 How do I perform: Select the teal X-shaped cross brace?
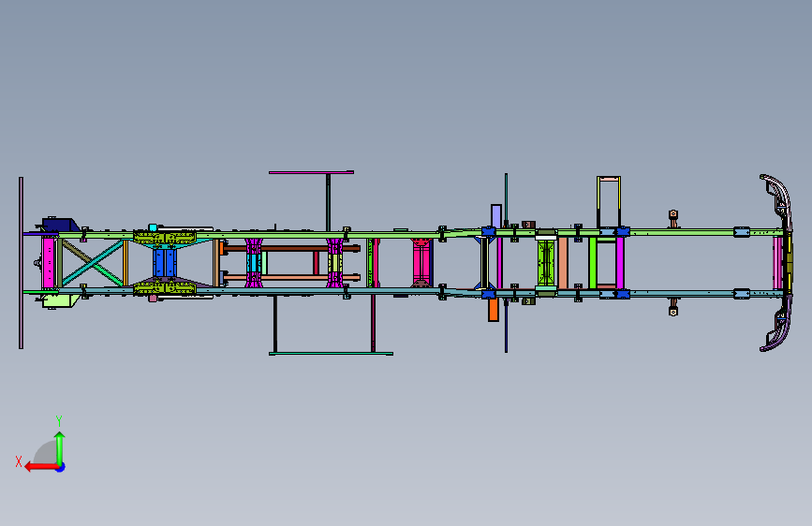(x=93, y=262)
